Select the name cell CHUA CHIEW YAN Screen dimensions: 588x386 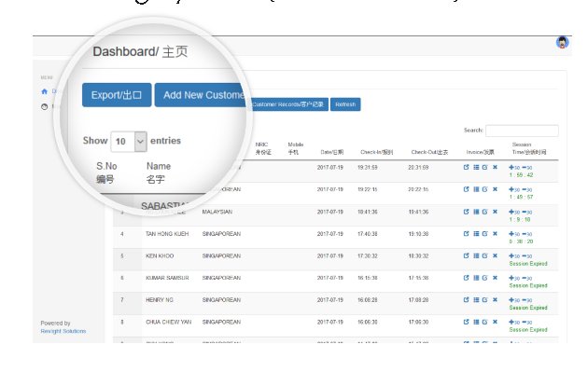168,322
